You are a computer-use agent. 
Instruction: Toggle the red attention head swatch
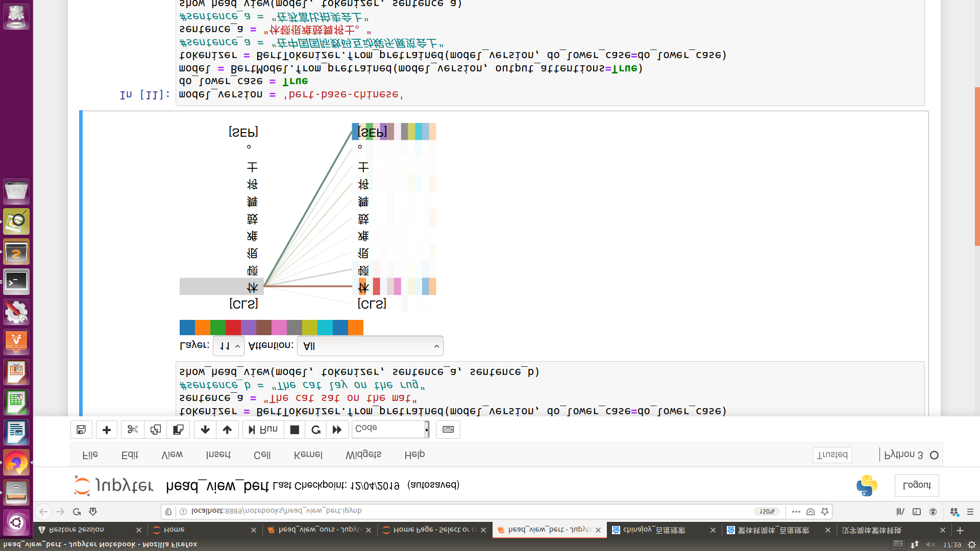233,328
